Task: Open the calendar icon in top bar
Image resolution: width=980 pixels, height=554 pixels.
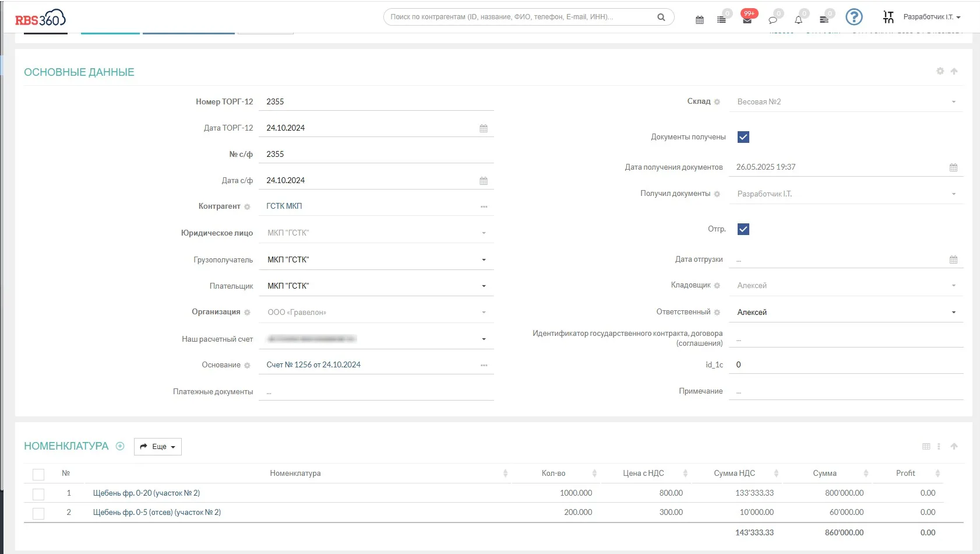Action: click(x=700, y=20)
